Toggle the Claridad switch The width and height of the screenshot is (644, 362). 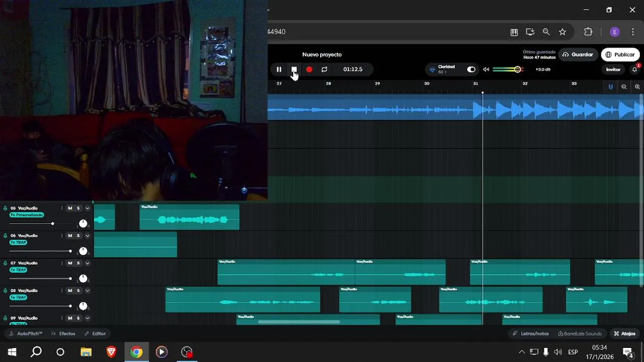coord(471,69)
